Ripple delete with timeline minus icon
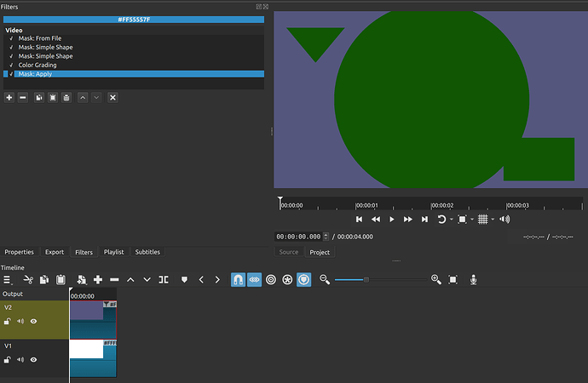Viewport: 588px width, 383px height. pyautogui.click(x=114, y=280)
